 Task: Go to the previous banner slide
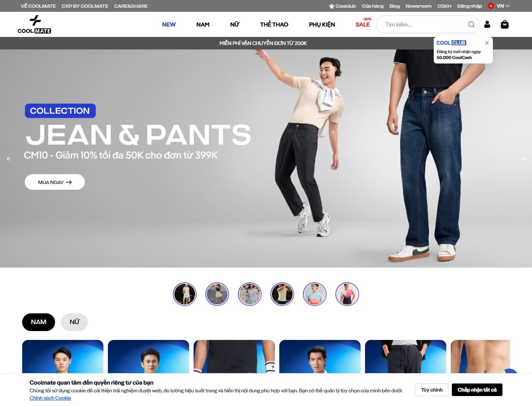tap(9, 159)
